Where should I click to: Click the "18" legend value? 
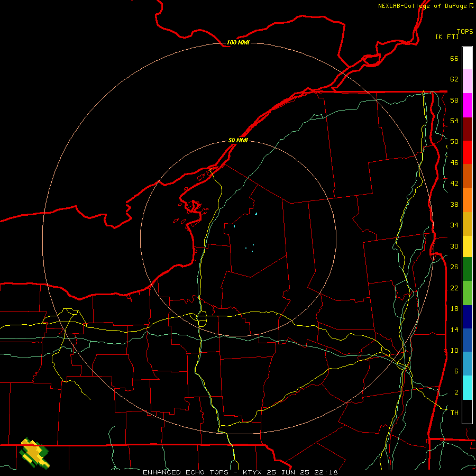pos(454,309)
